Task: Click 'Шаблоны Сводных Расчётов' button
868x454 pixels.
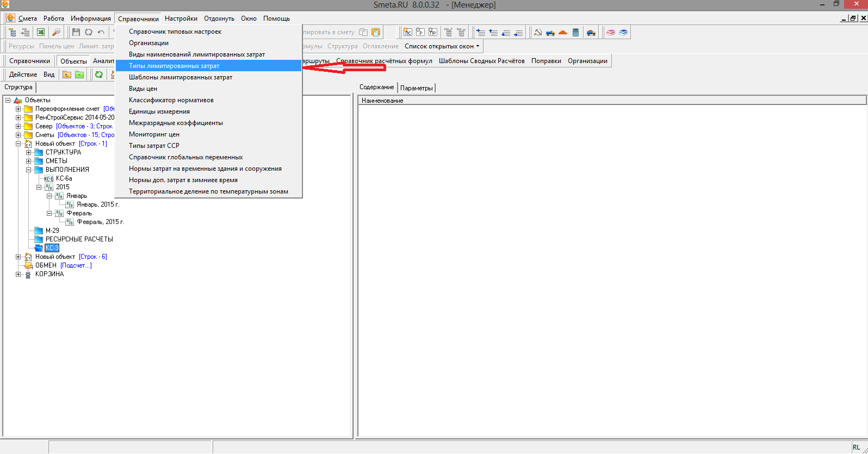Action: click(x=481, y=61)
